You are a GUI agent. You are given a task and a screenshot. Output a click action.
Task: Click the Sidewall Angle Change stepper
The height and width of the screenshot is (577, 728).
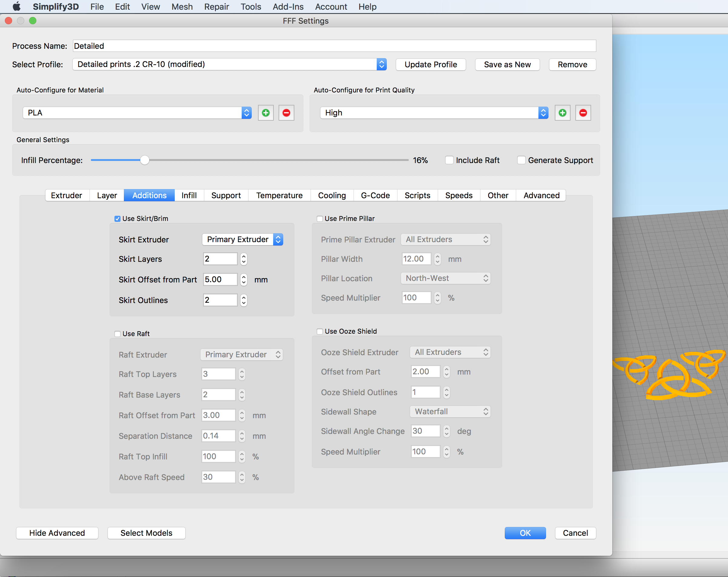[446, 432]
